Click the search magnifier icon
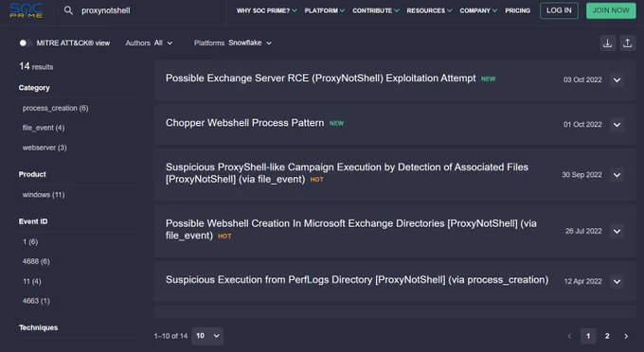The width and height of the screenshot is (644, 352). click(68, 10)
